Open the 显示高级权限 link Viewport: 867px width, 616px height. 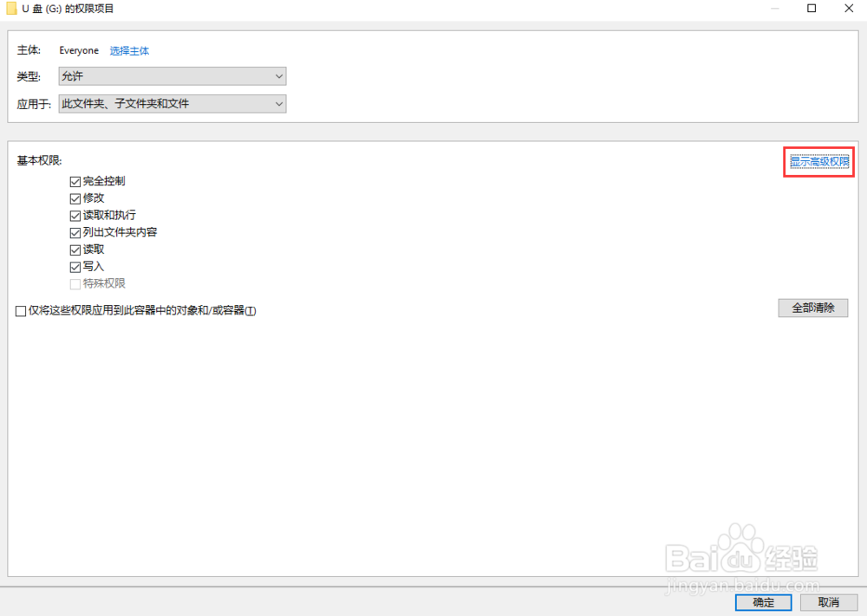pyautogui.click(x=819, y=162)
